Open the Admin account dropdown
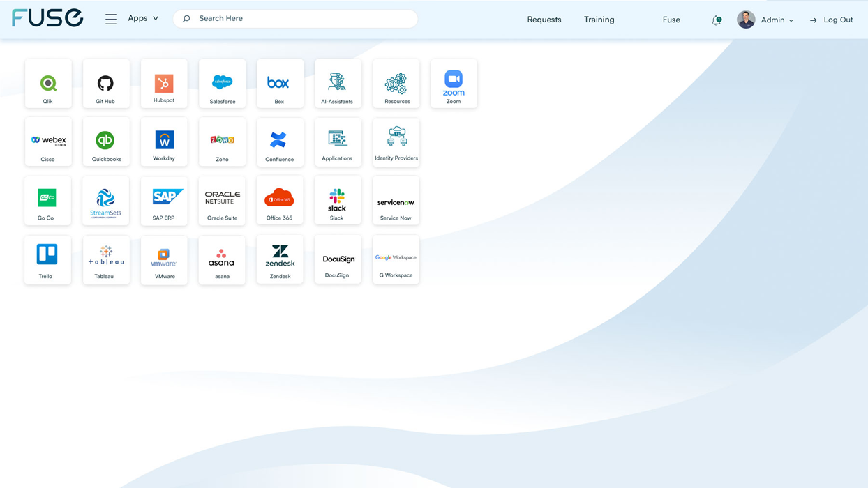Viewport: 868px width, 488px height. [x=777, y=20]
